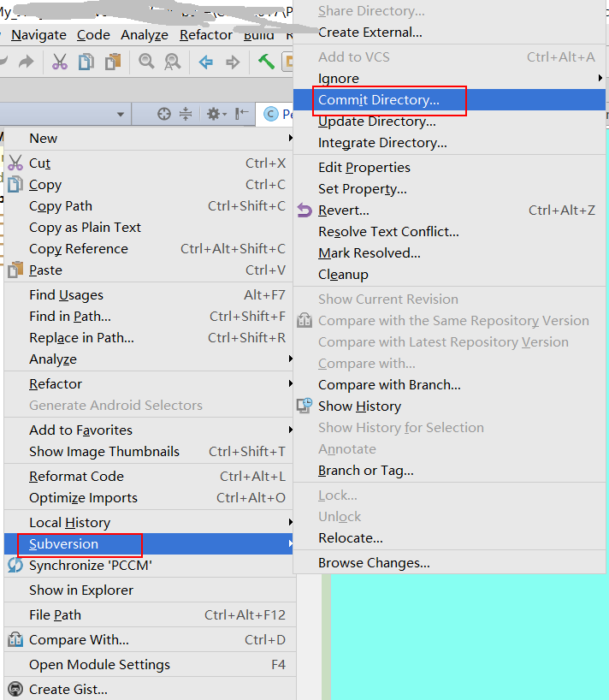609x700 pixels.
Task: Open the Analyze menu in the menu bar
Action: click(x=145, y=35)
